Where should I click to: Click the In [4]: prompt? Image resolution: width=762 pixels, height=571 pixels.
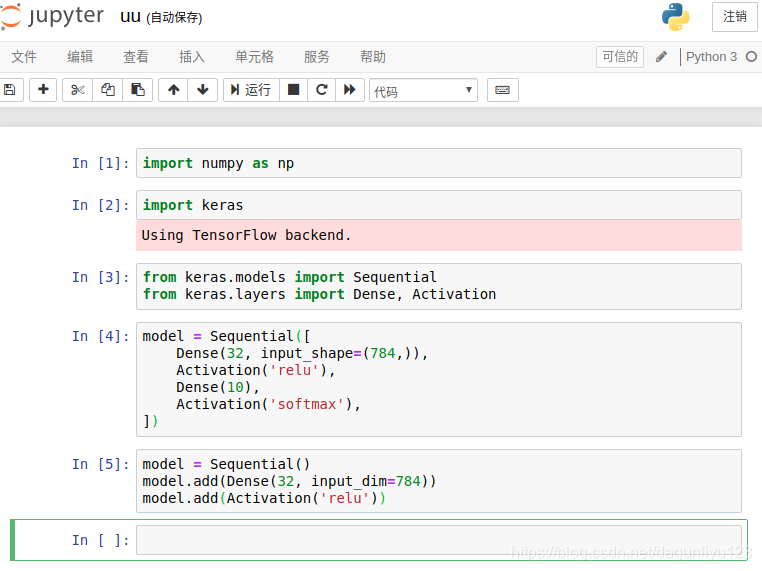pyautogui.click(x=101, y=336)
